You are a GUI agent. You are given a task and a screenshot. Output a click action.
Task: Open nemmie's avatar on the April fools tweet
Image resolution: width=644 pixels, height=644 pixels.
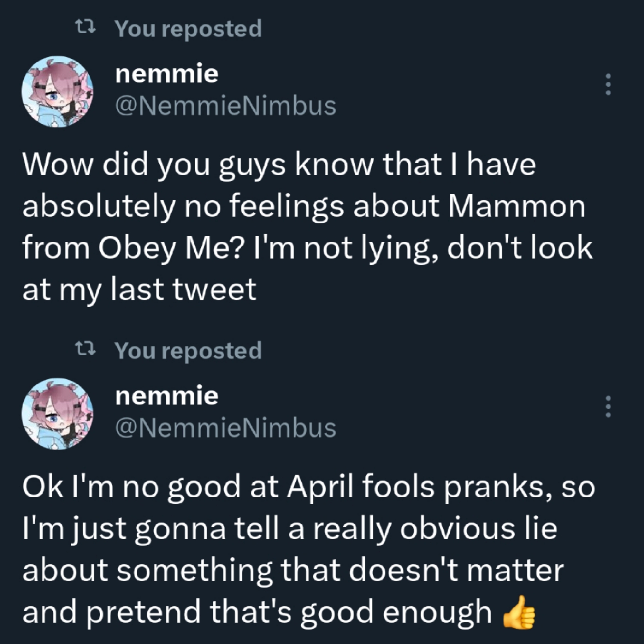pyautogui.click(x=57, y=414)
